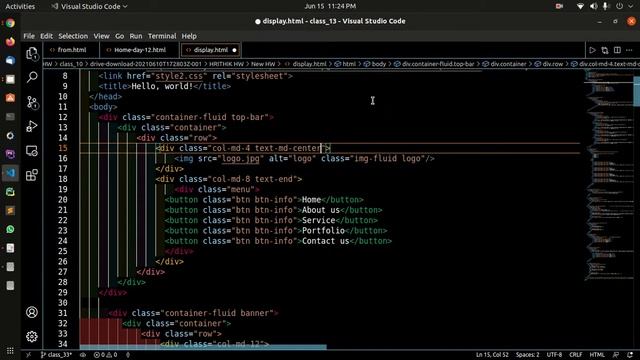Image resolution: width=640 pixels, height=360 pixels.
Task: Change indentation via Spaces: 2
Action: tap(527, 355)
